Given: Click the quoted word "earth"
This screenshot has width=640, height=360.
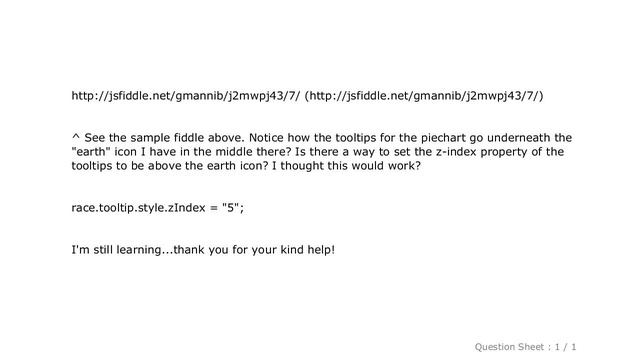Looking at the screenshot, I should [x=91, y=152].
